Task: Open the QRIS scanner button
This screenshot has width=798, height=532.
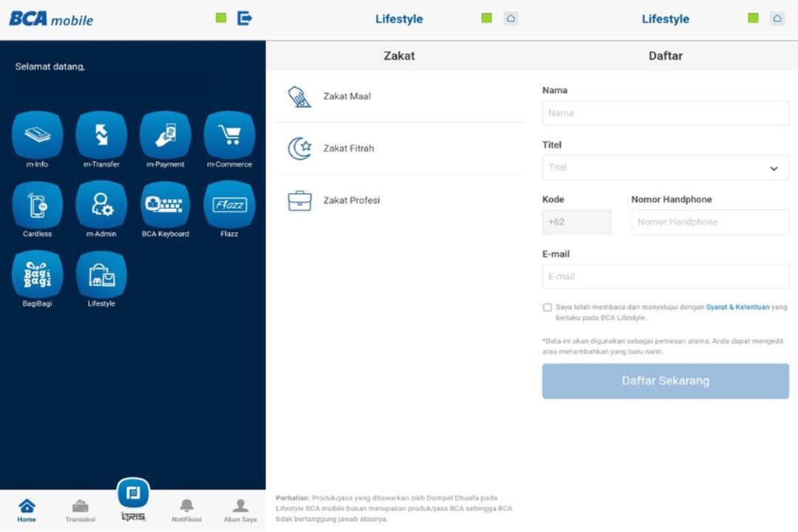Action: tap(133, 493)
